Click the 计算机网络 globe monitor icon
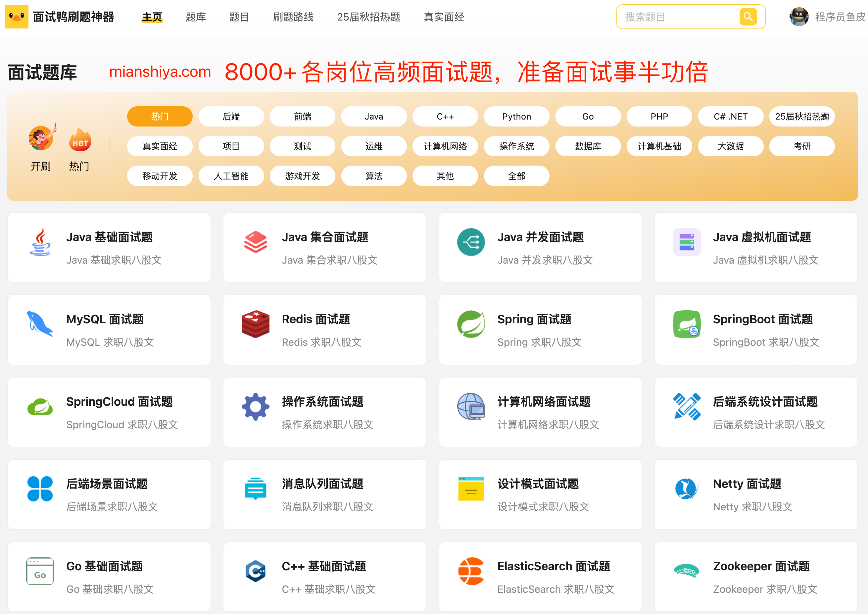Screen dimensions: 868x614 (x=471, y=406)
